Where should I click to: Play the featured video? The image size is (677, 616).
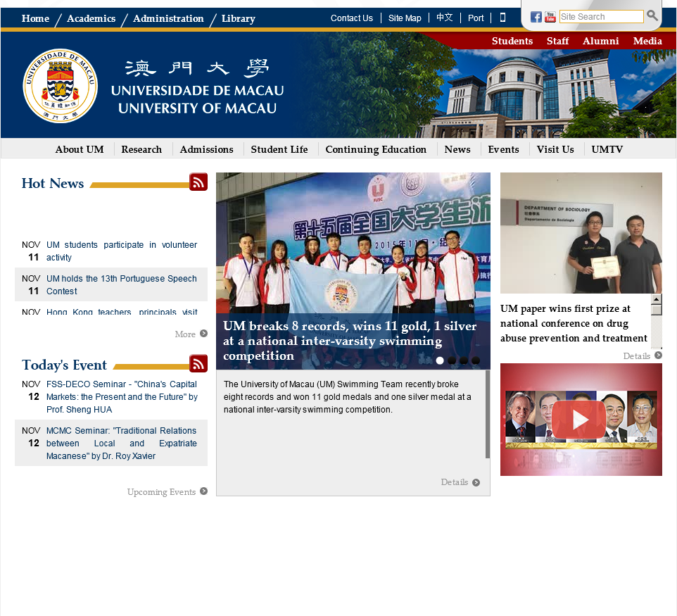point(581,420)
